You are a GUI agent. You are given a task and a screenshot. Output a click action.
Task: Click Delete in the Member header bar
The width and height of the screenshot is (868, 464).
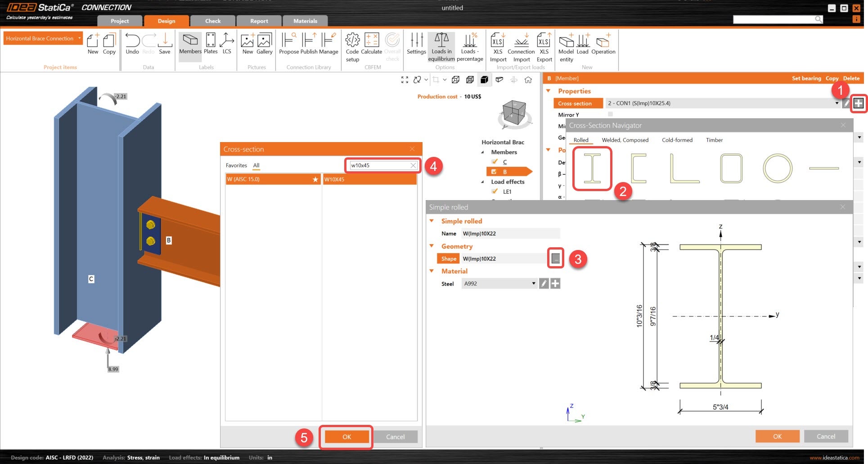pos(851,78)
